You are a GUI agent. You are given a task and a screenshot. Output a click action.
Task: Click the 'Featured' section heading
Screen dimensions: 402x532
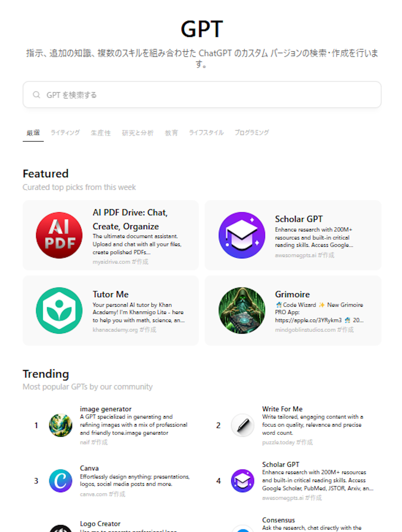coord(46,173)
